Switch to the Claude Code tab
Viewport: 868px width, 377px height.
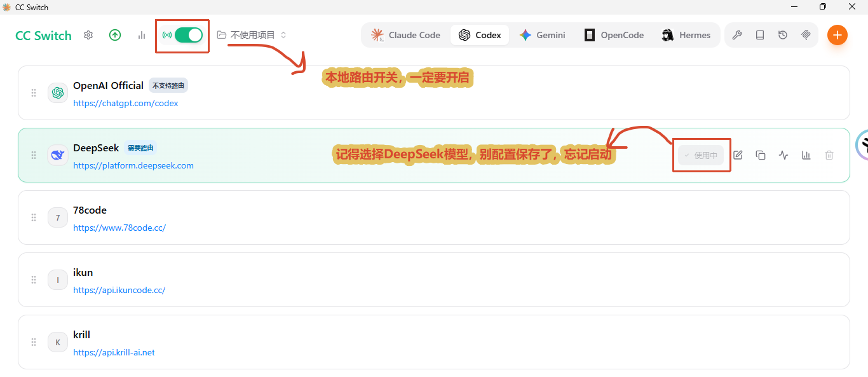(x=406, y=35)
